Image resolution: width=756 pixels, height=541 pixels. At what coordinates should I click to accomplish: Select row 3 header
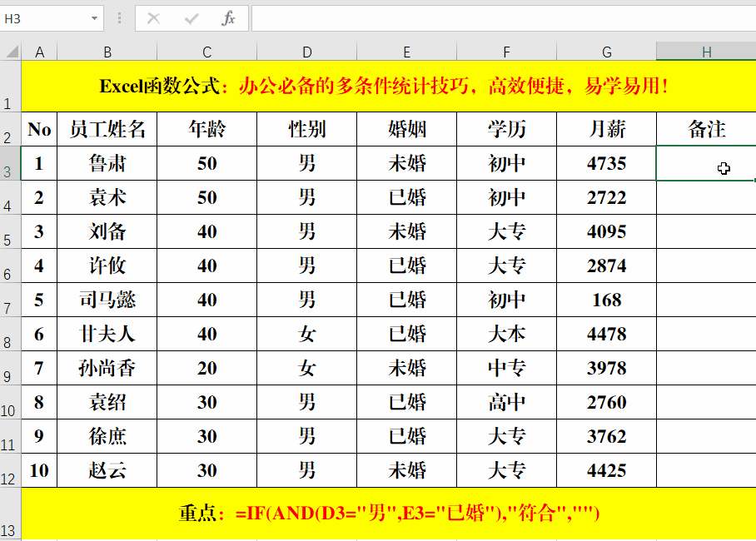pos(10,163)
